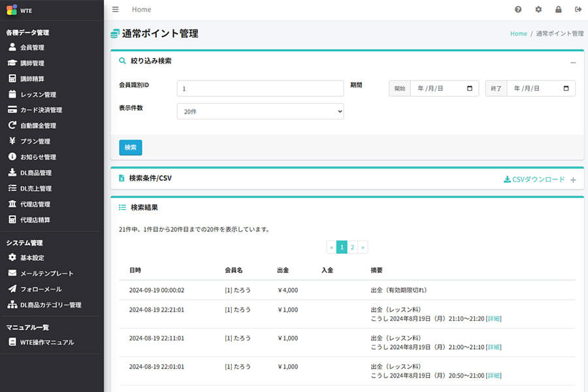Open the calendar picker on end date
Image resolution: width=588 pixels, height=392 pixels.
tap(566, 88)
